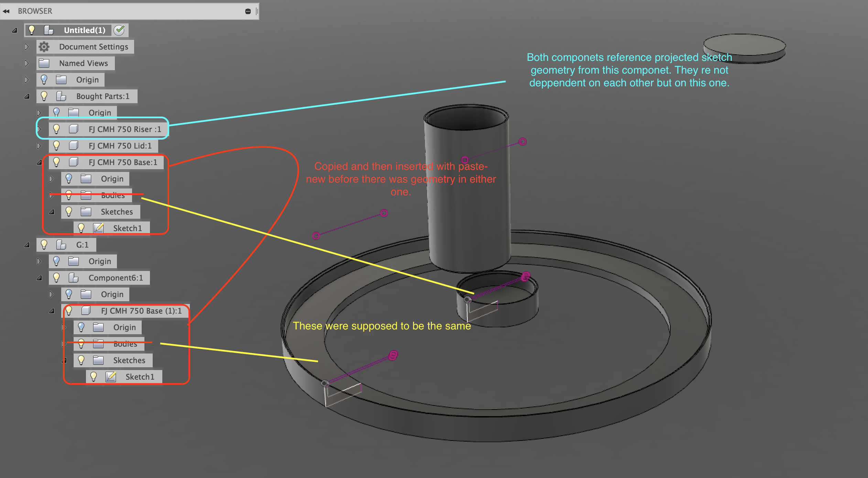This screenshot has height=478, width=868.
Task: Click the Browser panel minimize dot icon
Action: pyautogui.click(x=248, y=11)
